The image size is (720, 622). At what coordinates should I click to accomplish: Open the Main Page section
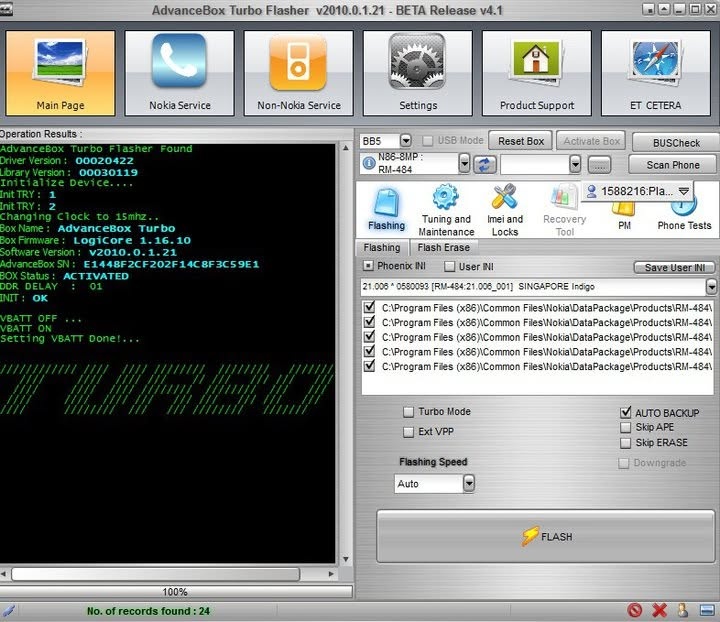pyautogui.click(x=60, y=73)
